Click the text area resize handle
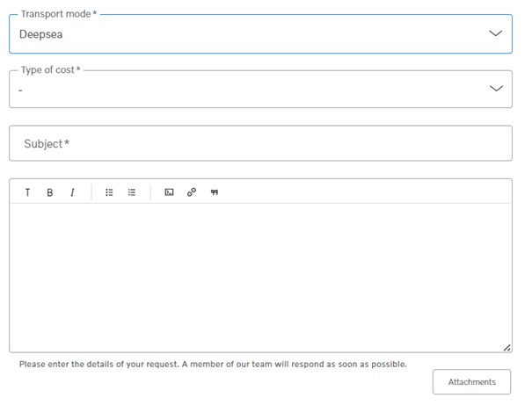 pyautogui.click(x=506, y=348)
